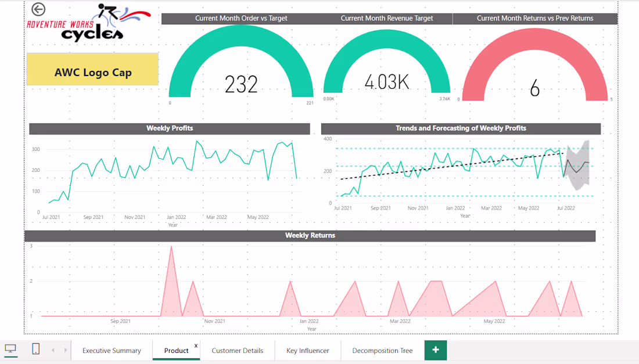Select the AWC Logo Cap card

93,69
